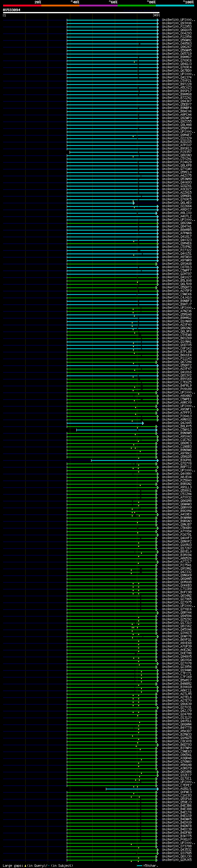Viewport: 197px width, 868px height.
Task: Select the UniRef100_B9HMG7 entry
Action: pyautogui.click(x=177, y=57)
